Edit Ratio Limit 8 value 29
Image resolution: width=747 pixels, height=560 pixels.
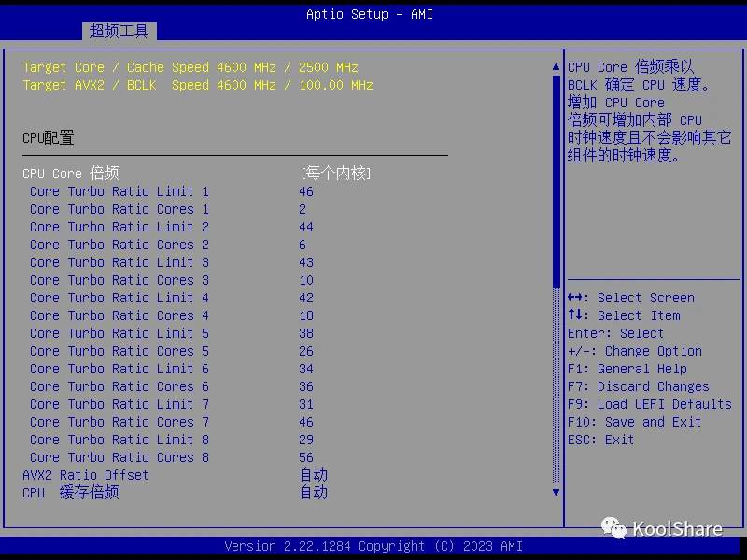(306, 440)
